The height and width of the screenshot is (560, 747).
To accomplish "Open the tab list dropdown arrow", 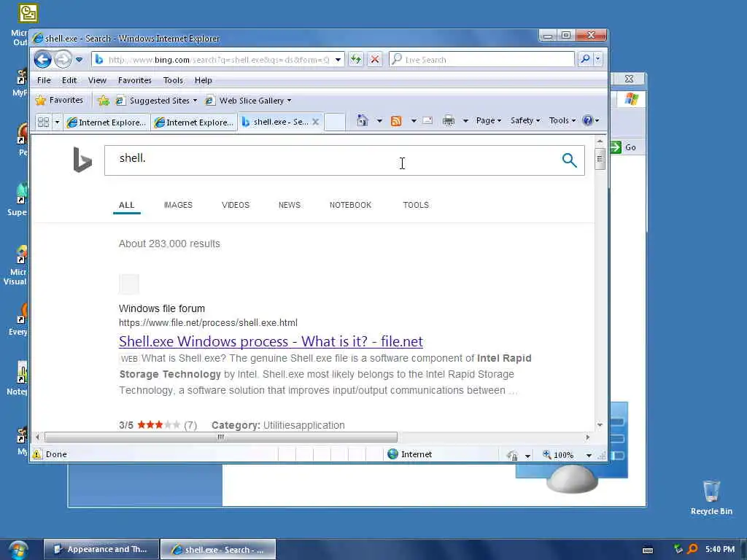I will click(57, 122).
